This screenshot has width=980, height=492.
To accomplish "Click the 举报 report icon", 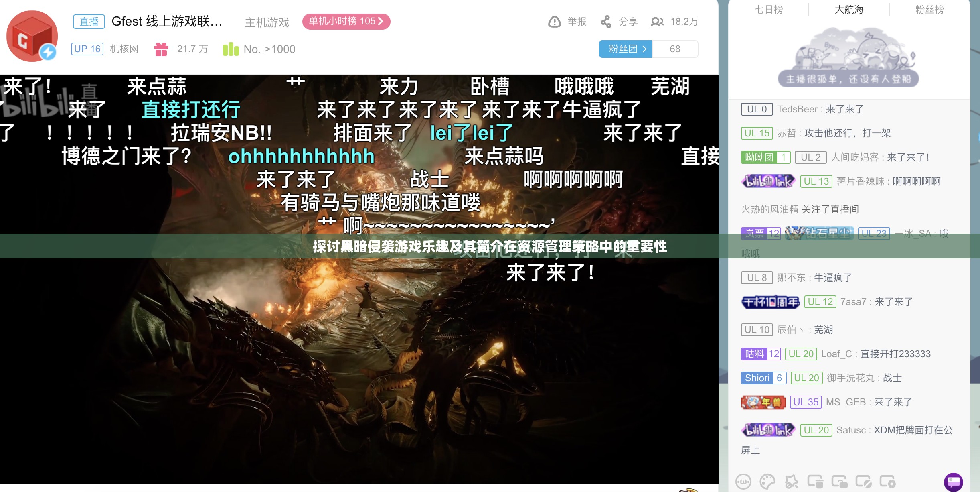I will coord(555,22).
